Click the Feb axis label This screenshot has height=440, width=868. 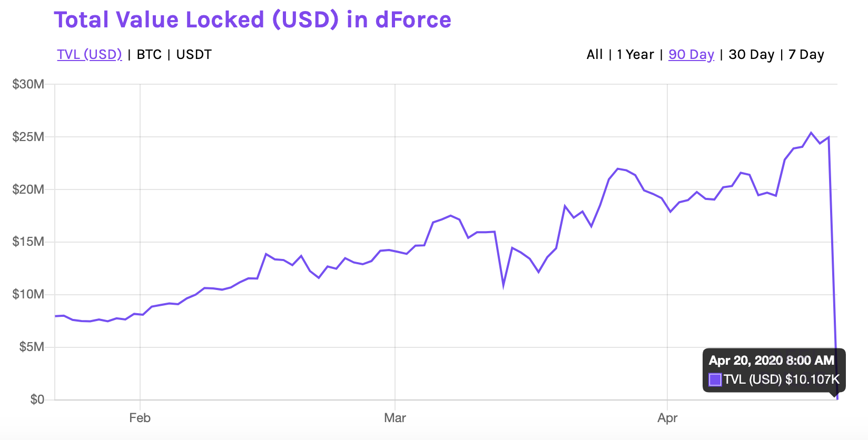[140, 417]
